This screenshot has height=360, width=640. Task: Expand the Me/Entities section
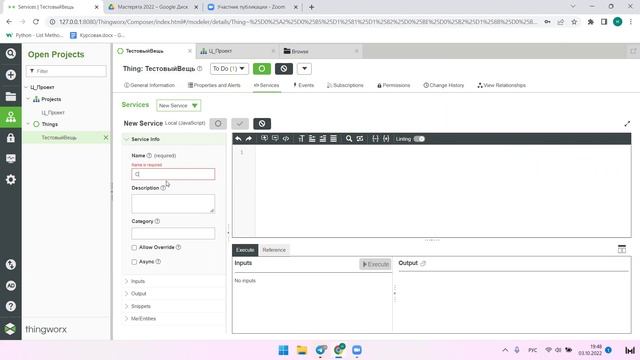pyautogui.click(x=127, y=318)
